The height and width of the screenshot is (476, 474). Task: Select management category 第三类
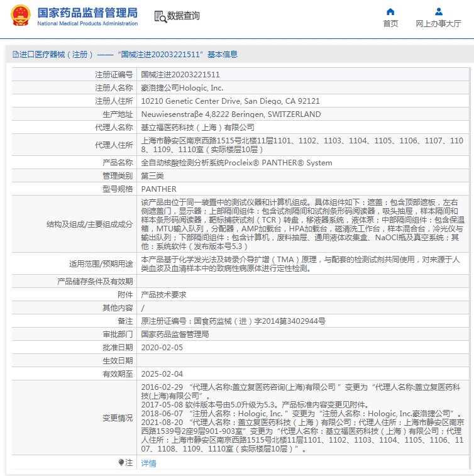pyautogui.click(x=152, y=176)
